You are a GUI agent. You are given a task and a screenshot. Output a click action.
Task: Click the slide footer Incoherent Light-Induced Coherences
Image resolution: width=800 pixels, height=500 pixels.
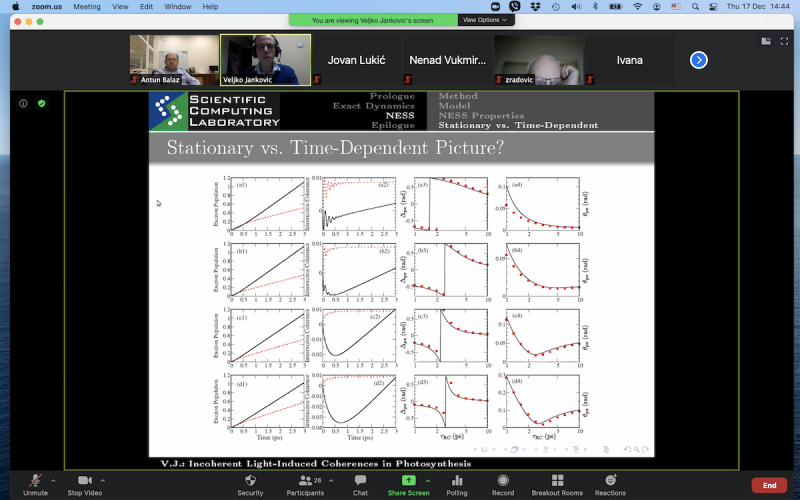click(x=316, y=464)
